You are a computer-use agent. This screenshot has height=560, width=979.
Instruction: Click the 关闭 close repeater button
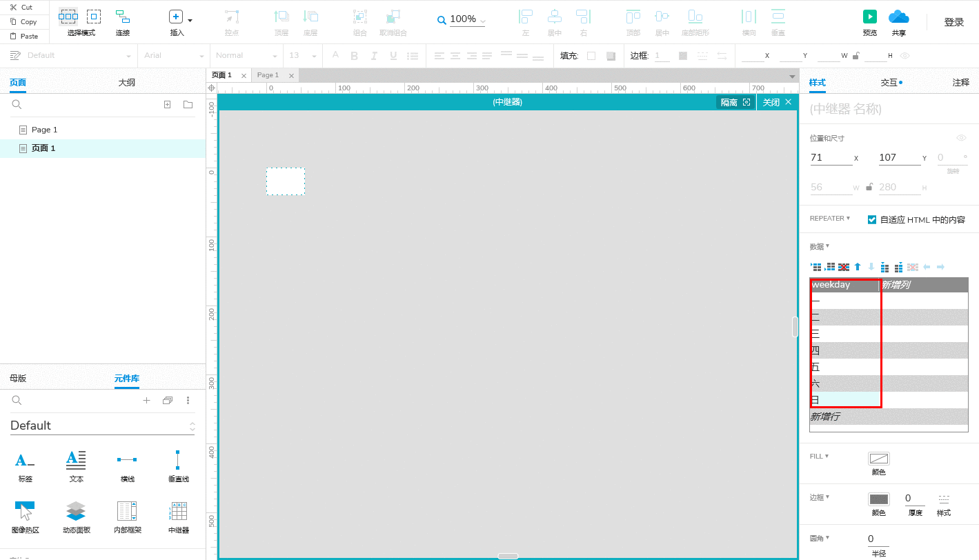(x=777, y=102)
